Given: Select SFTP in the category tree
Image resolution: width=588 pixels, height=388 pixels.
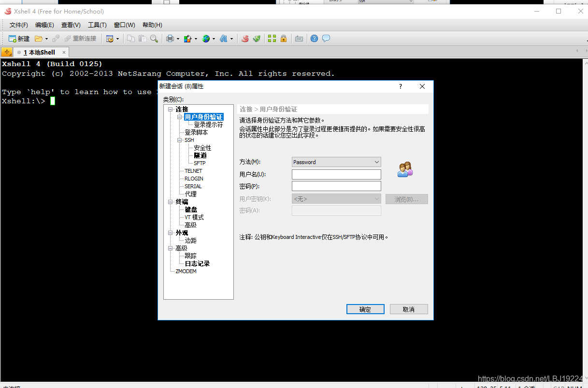Looking at the screenshot, I should (x=200, y=163).
